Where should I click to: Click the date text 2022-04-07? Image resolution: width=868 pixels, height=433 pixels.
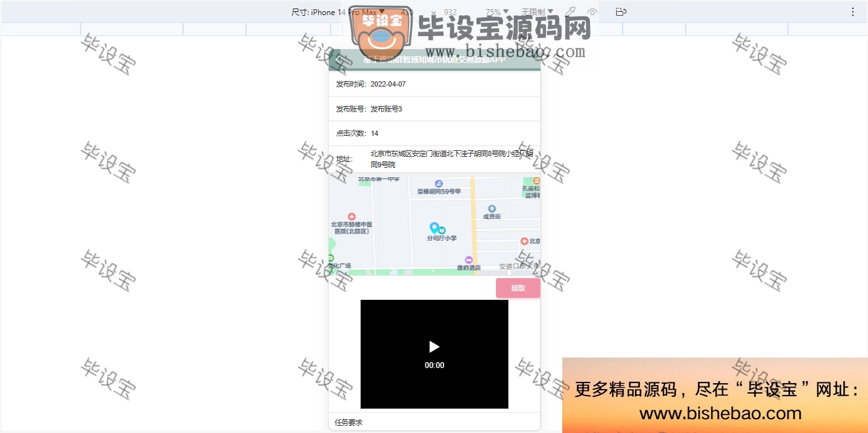click(x=388, y=85)
